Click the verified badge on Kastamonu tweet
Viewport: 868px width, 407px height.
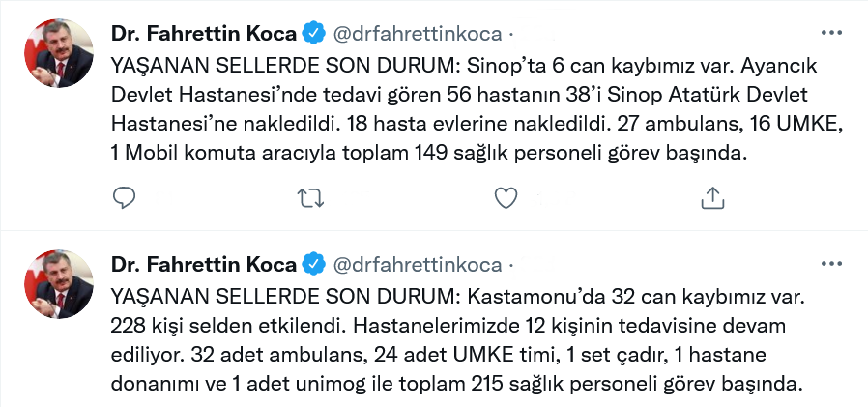(x=314, y=264)
